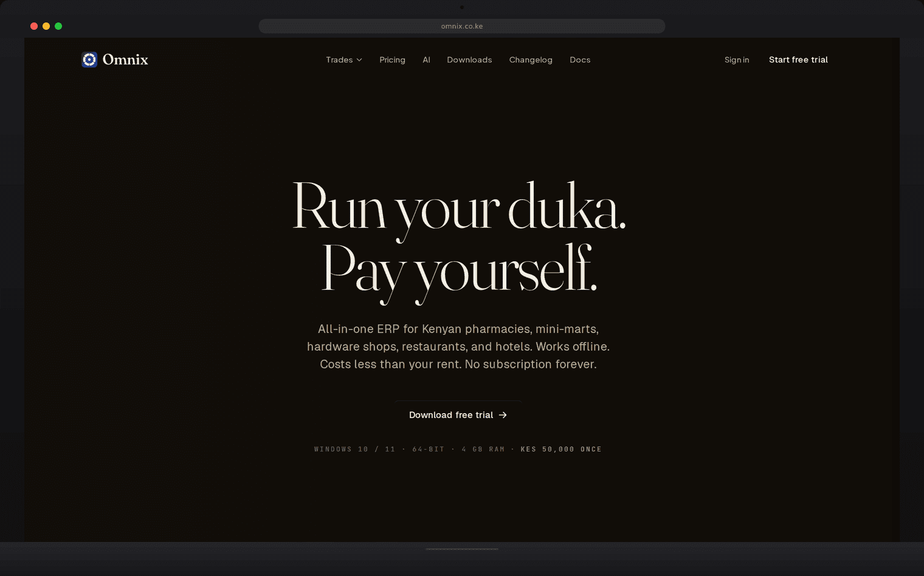
Task: Go to the AI nav item
Action: point(426,60)
